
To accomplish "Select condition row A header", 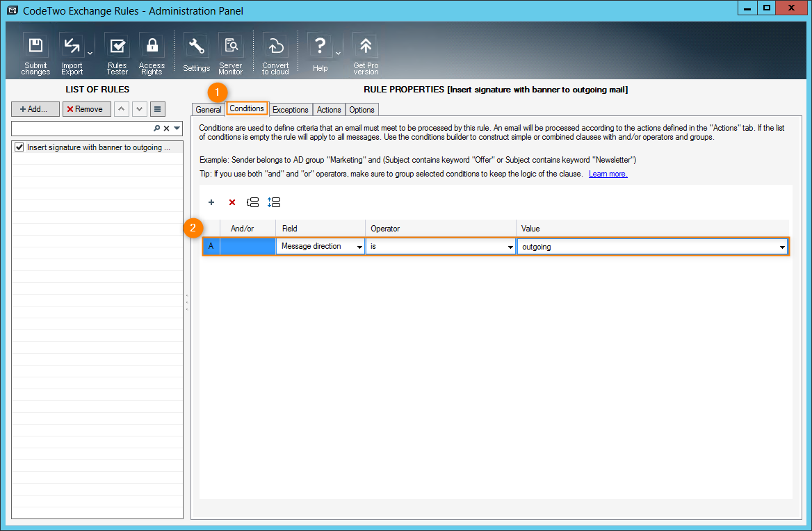I will pyautogui.click(x=211, y=246).
